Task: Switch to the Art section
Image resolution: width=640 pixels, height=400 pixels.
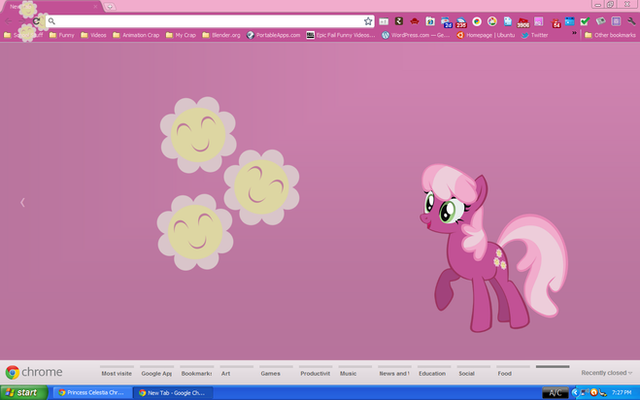Action: click(236, 371)
